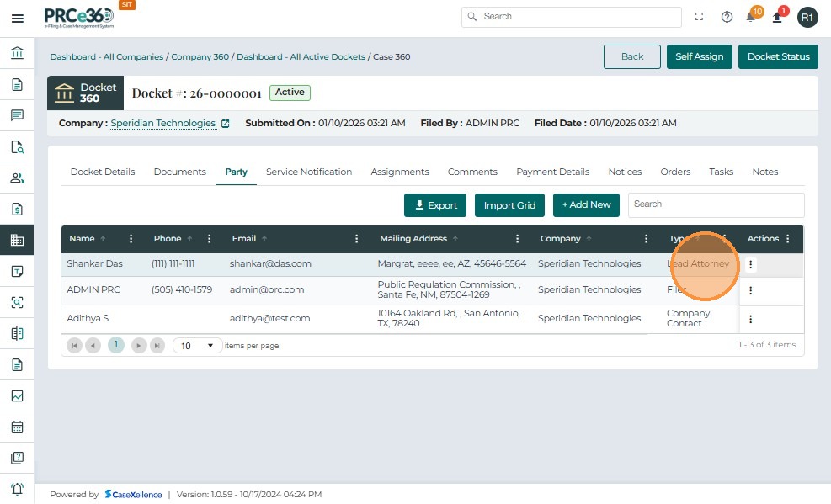Select the highlighted sidebar company building icon
Screen dimensions: 831x504
point(17,240)
